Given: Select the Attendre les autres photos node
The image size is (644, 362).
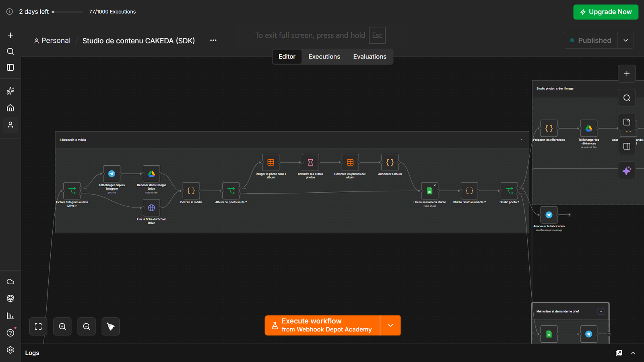Looking at the screenshot, I should [x=310, y=162].
